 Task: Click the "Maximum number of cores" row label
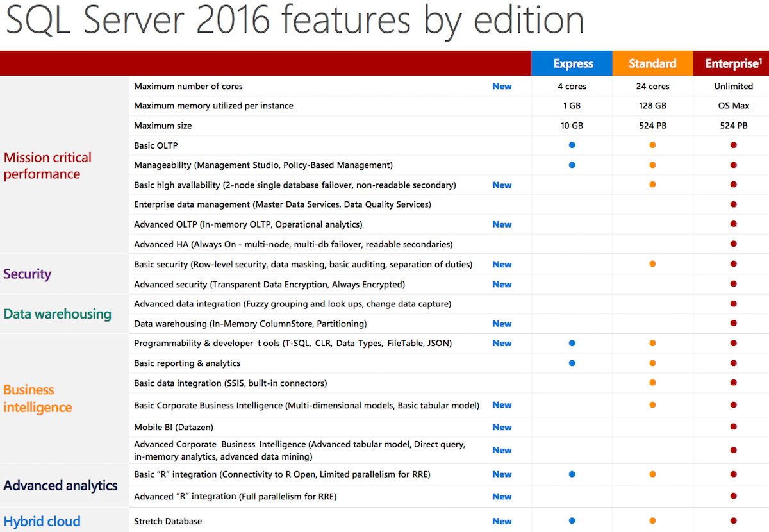point(188,86)
